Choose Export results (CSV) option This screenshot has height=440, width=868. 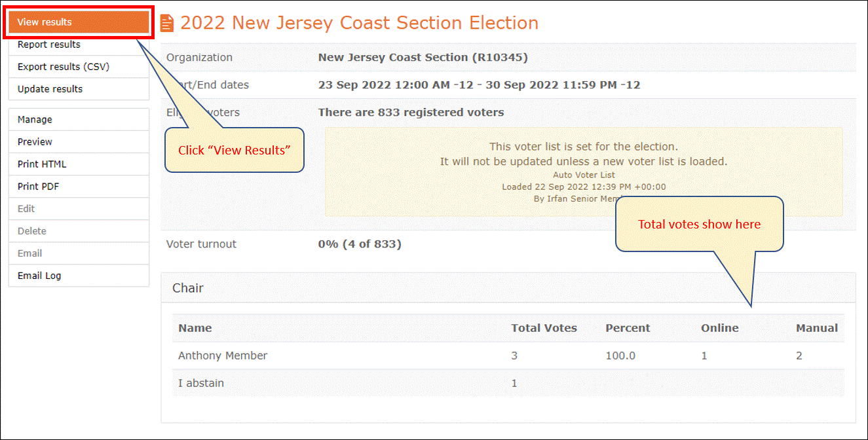[79, 67]
